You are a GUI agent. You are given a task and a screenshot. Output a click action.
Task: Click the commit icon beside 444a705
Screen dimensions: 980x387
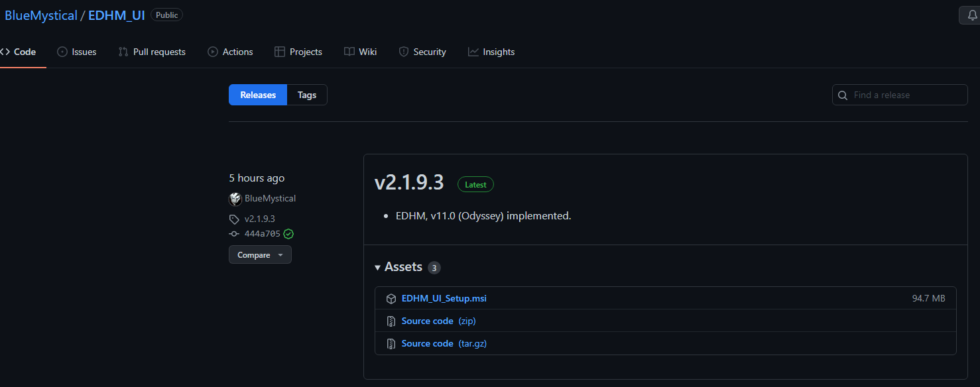[x=234, y=234]
